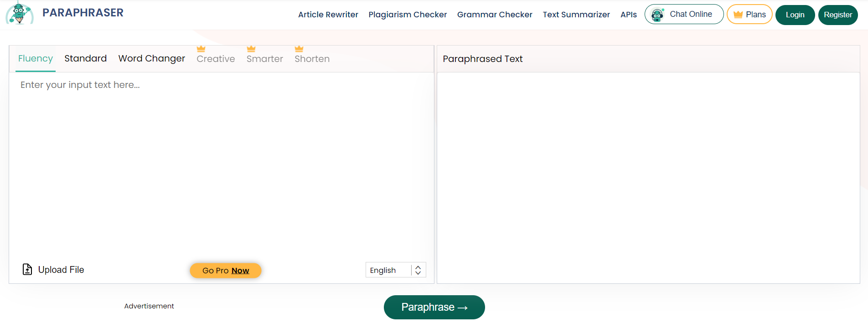Select the Upload File icon
Viewport: 868px width, 323px height.
coord(27,269)
